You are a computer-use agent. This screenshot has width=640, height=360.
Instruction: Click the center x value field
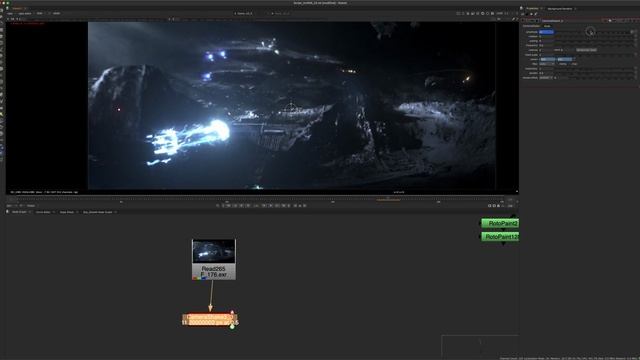[548, 59]
